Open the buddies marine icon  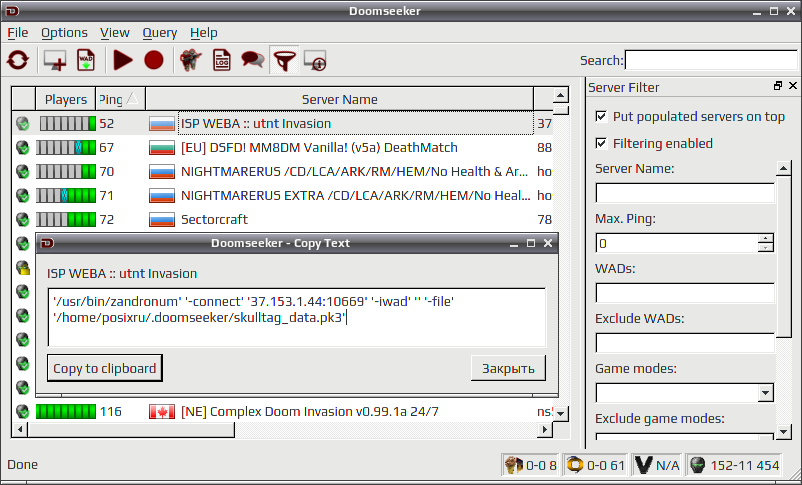point(191,60)
